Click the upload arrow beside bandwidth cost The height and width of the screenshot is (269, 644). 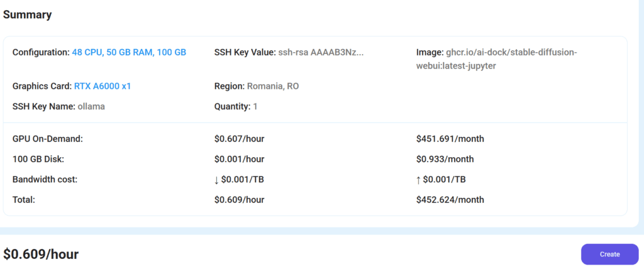419,180
